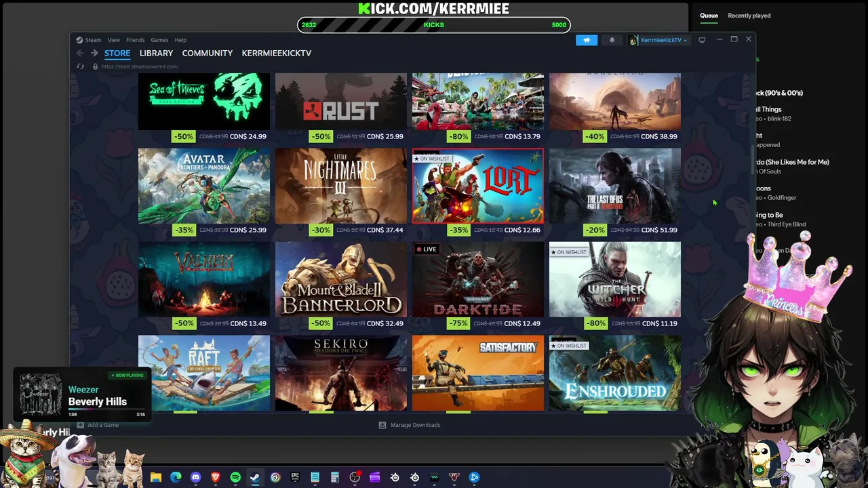Open Epic Games Launcher from taskbar

pos(295,477)
